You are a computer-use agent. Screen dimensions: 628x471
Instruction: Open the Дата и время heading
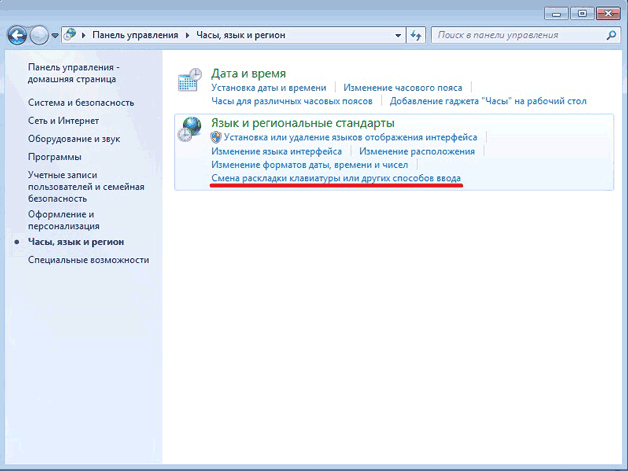click(248, 73)
